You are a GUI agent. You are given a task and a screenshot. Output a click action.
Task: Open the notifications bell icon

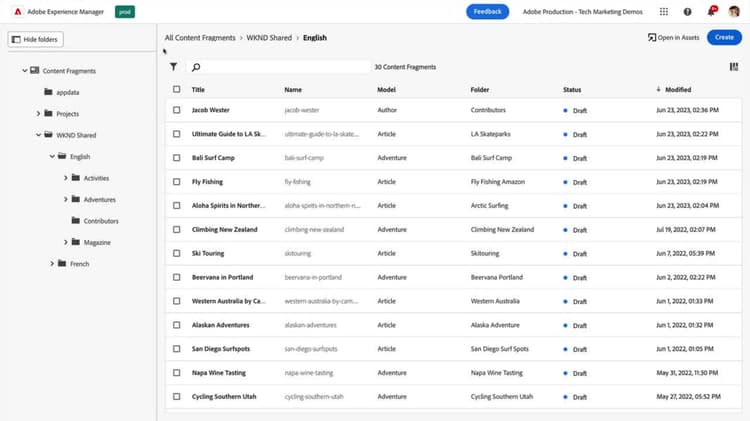(x=711, y=11)
